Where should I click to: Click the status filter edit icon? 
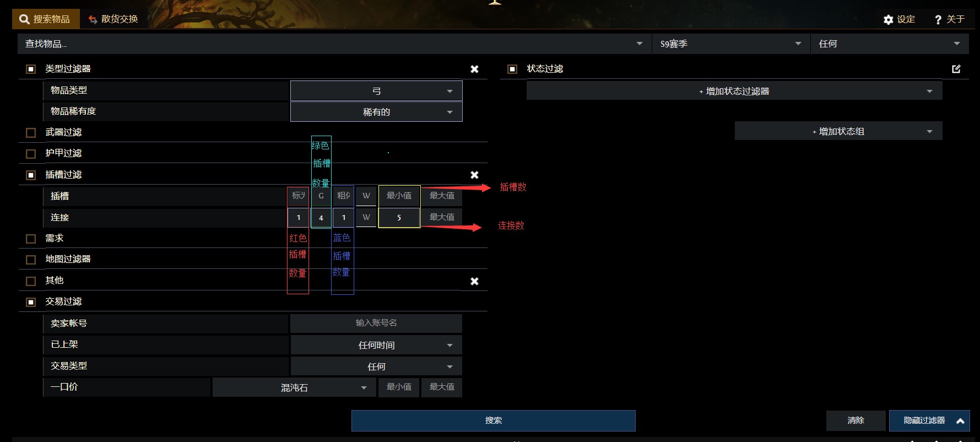point(956,69)
